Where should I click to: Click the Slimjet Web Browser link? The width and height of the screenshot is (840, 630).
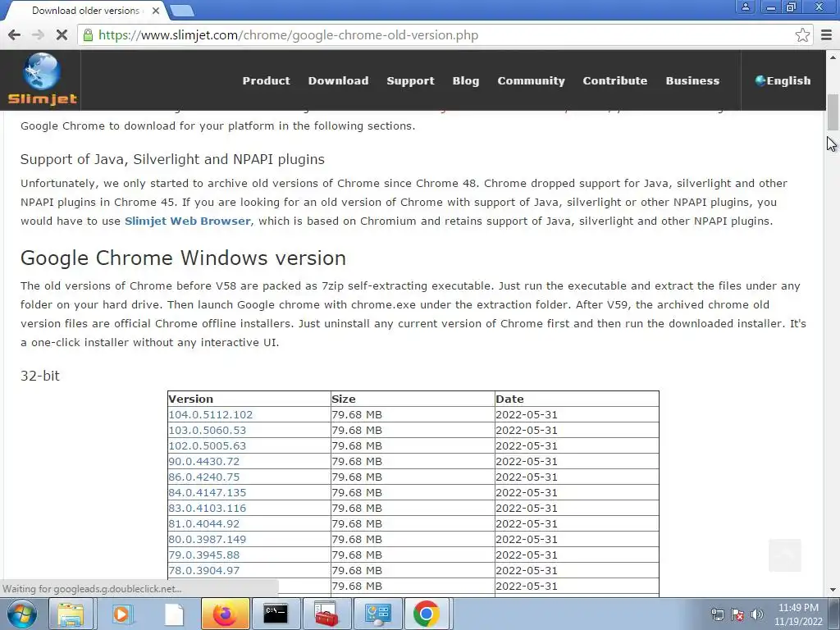coord(188,221)
